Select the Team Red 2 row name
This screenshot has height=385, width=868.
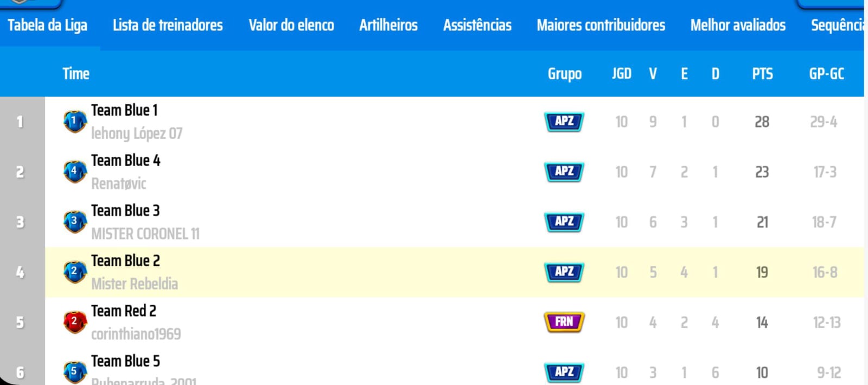pyautogui.click(x=124, y=311)
